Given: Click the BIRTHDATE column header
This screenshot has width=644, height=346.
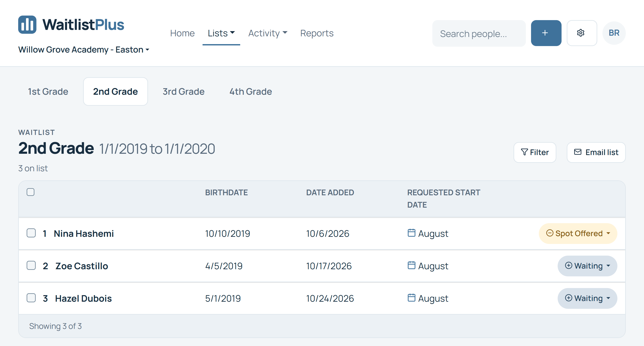Looking at the screenshot, I should tap(226, 192).
